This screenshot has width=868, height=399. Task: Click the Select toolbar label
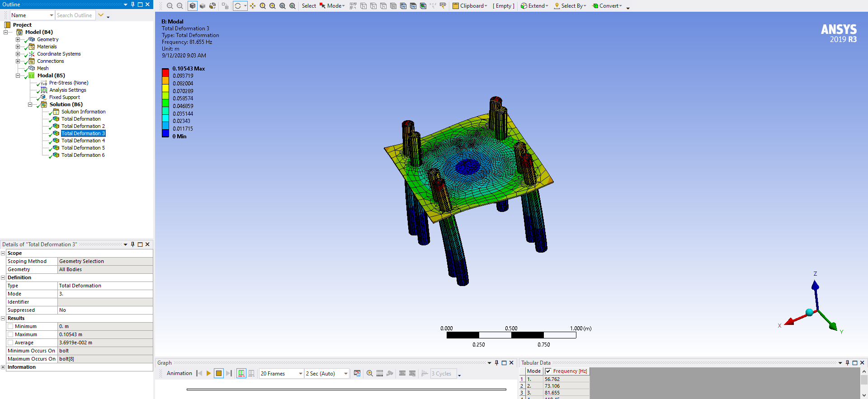click(x=309, y=6)
